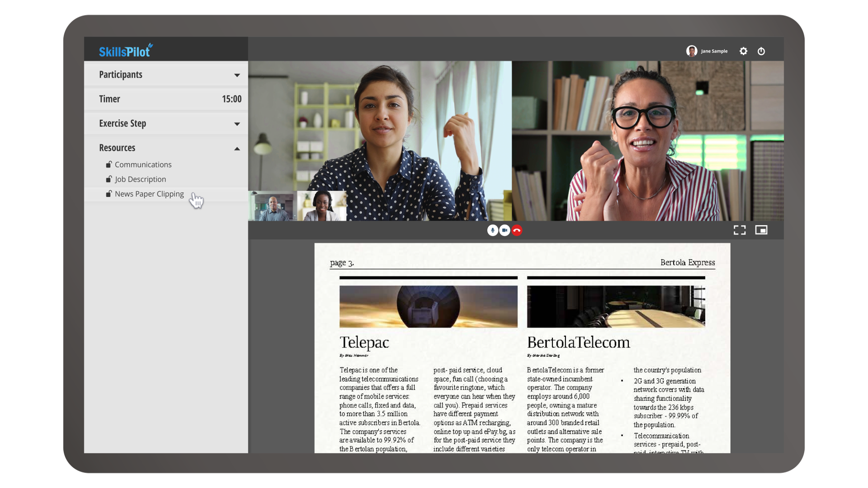Collapse the Resources section arrow

pyautogui.click(x=237, y=149)
